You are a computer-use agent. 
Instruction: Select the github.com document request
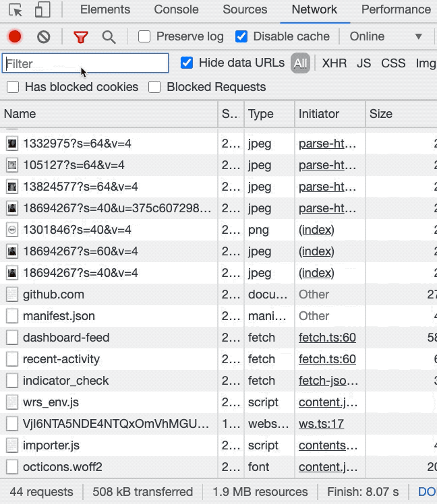click(x=53, y=294)
